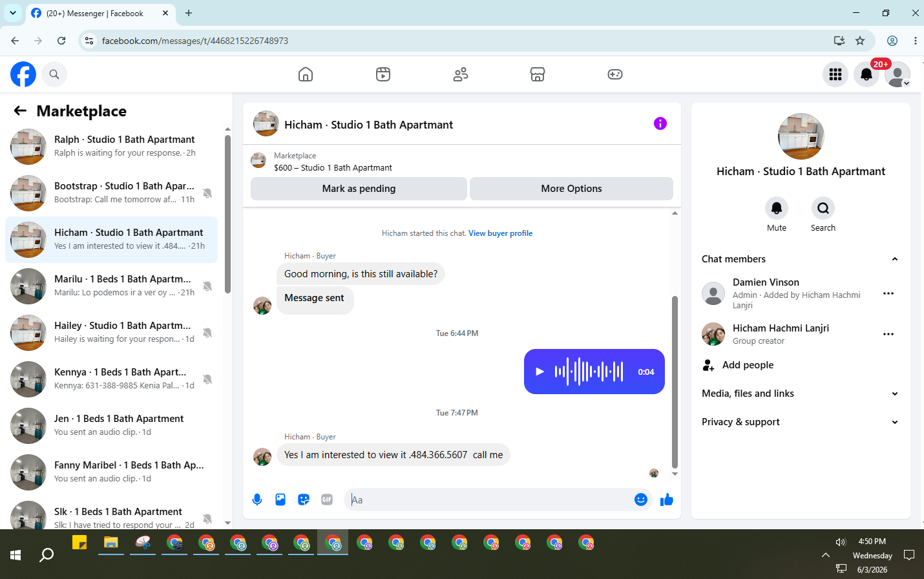Open the Facebook menu grid icon
Image resolution: width=924 pixels, height=579 pixels.
click(x=835, y=74)
